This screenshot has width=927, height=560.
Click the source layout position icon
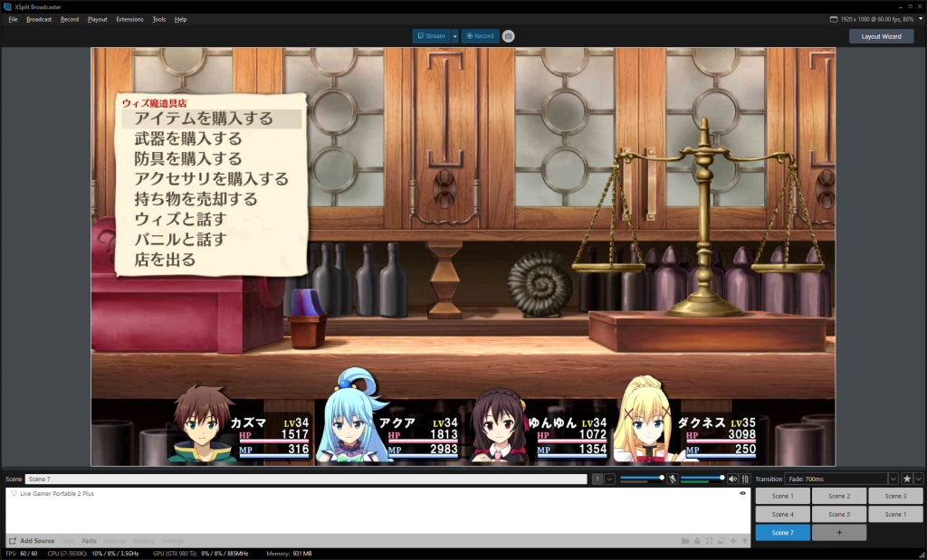[722, 541]
